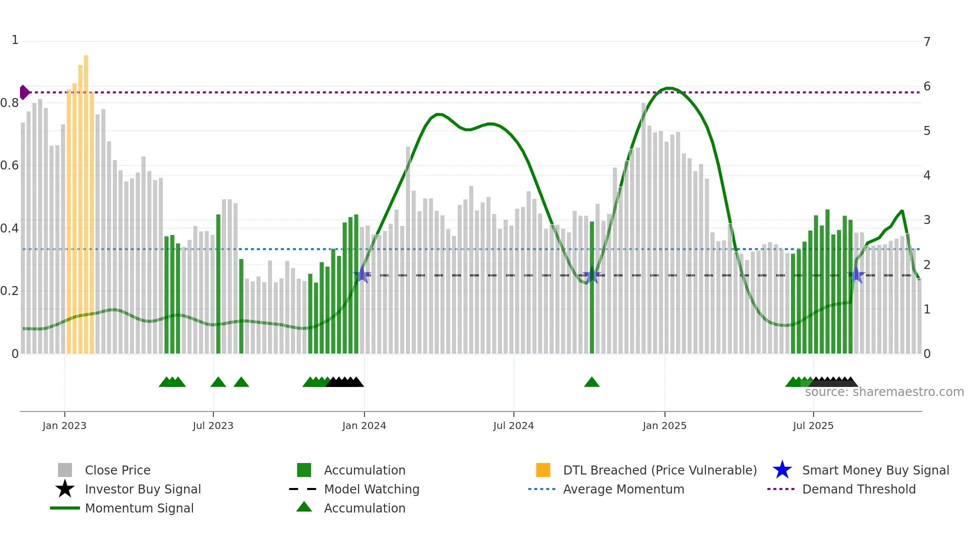Toggle DTL Breached (Price Vulnerable) label
Image resolution: width=980 pixels, height=551 pixels.
[660, 470]
